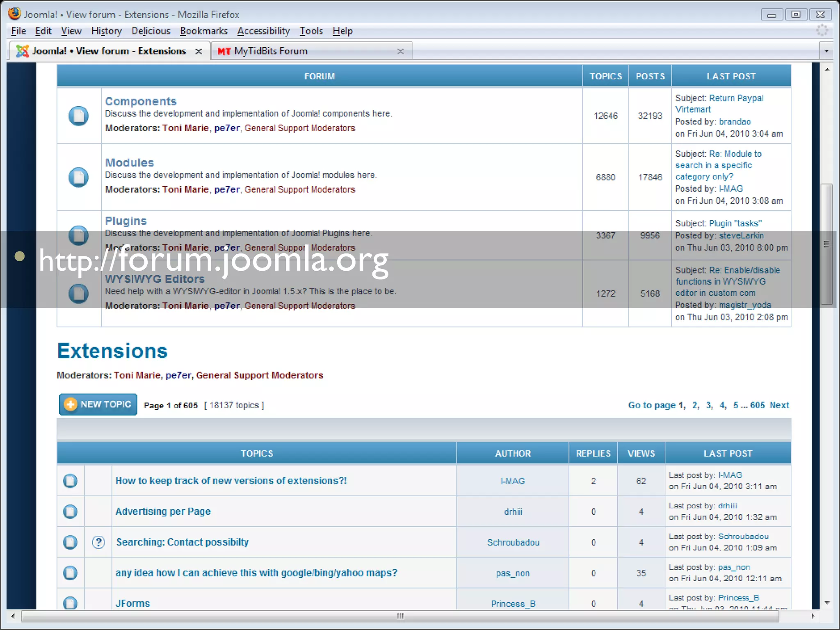Click the vertical scrollbar thumb

(x=826, y=244)
